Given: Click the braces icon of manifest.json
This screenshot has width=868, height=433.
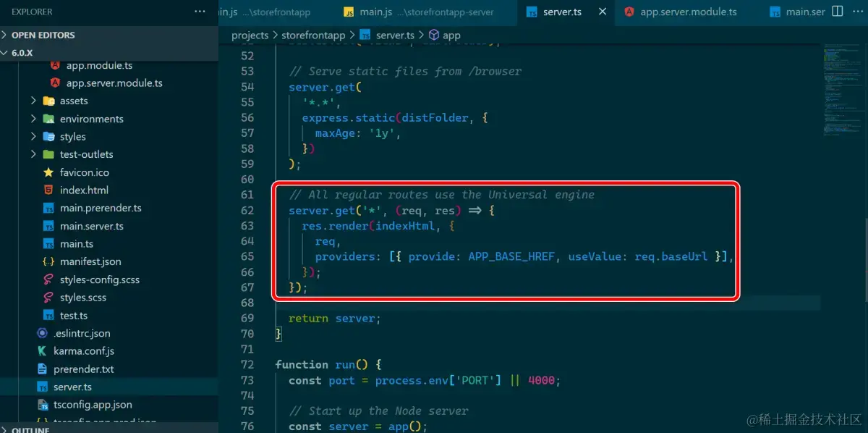Looking at the screenshot, I should (48, 262).
